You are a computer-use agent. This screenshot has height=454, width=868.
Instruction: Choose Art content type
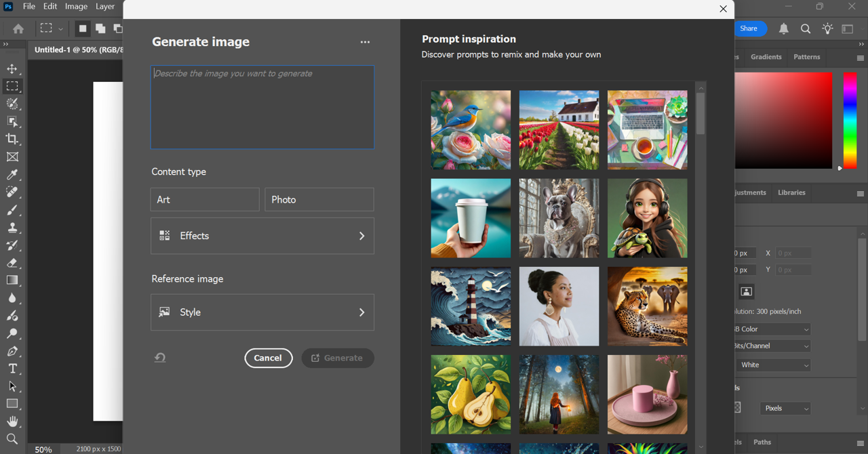point(204,200)
